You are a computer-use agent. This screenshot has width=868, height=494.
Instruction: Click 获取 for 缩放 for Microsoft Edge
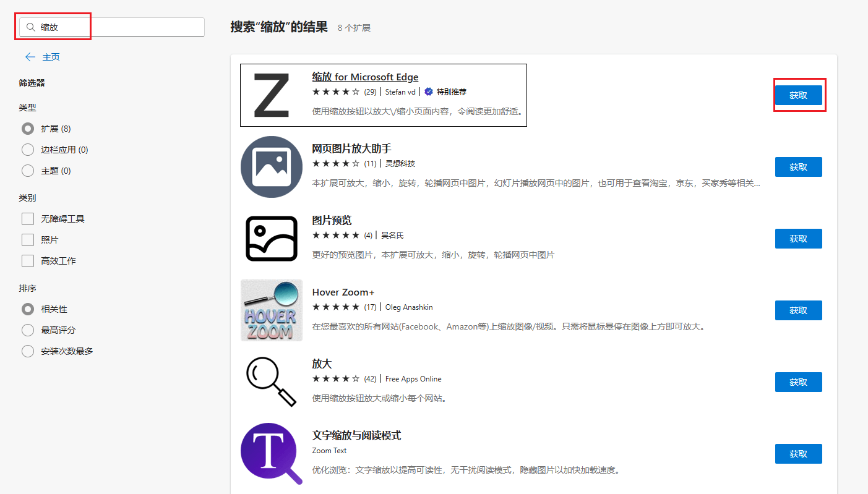point(799,95)
